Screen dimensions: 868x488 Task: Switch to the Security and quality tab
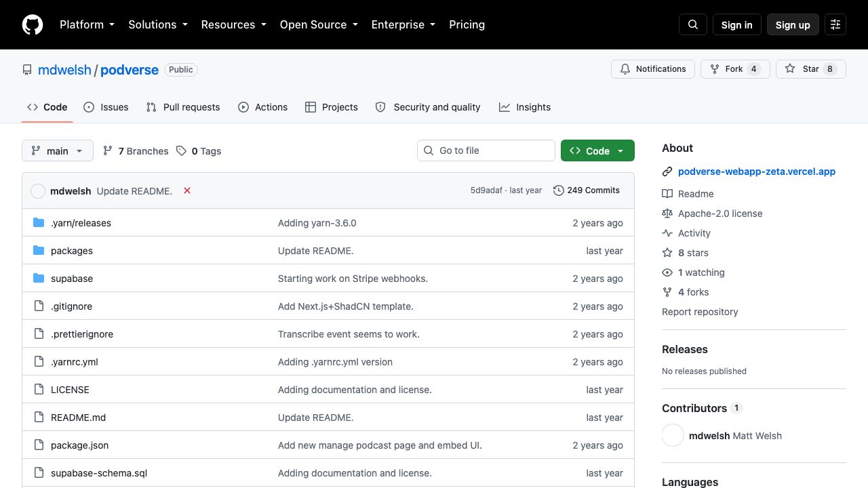[x=428, y=107]
